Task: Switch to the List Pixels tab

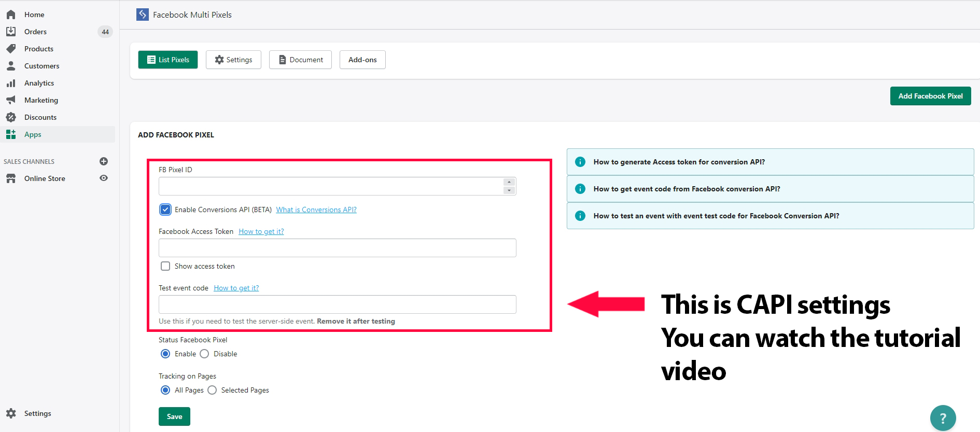Action: 168,60
